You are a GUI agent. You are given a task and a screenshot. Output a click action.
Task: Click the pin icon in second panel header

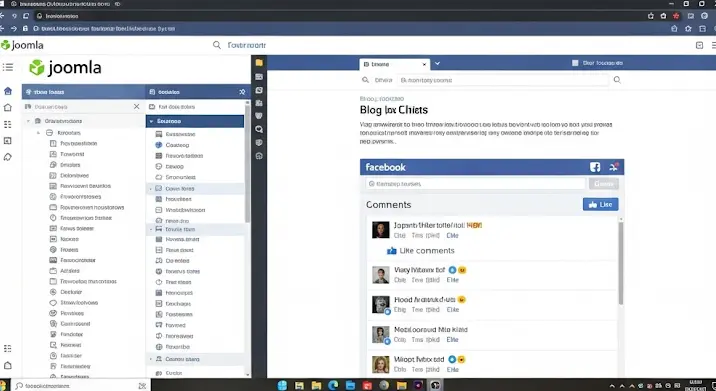242,92
